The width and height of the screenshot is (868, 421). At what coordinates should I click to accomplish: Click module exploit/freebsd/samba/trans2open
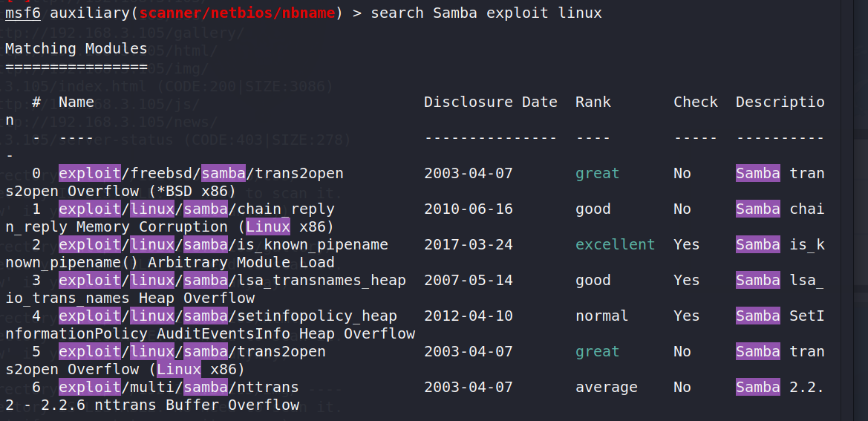pyautogui.click(x=201, y=173)
